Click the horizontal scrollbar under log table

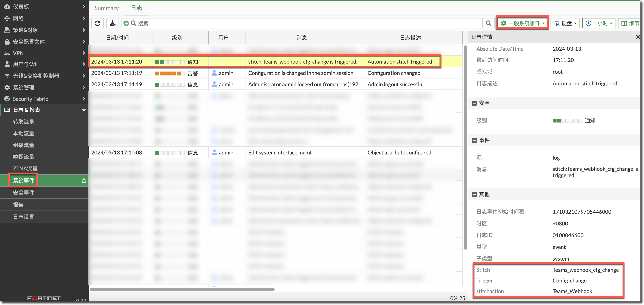click(x=182, y=289)
